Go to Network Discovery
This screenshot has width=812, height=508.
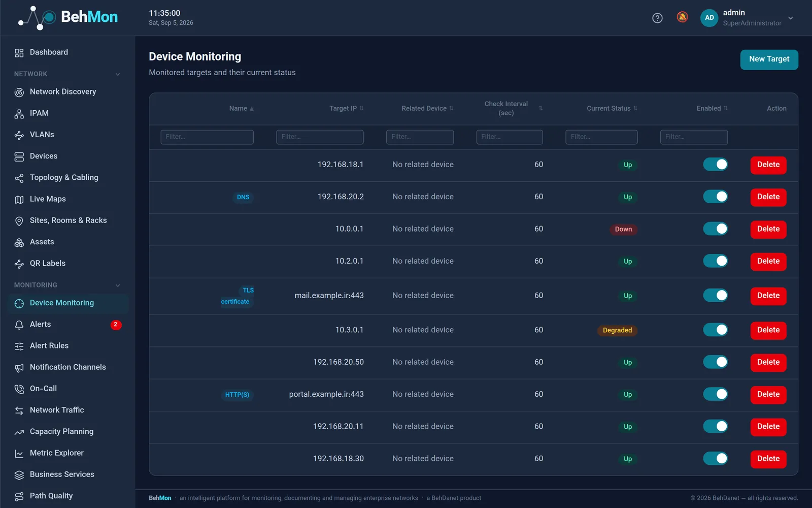[68, 92]
